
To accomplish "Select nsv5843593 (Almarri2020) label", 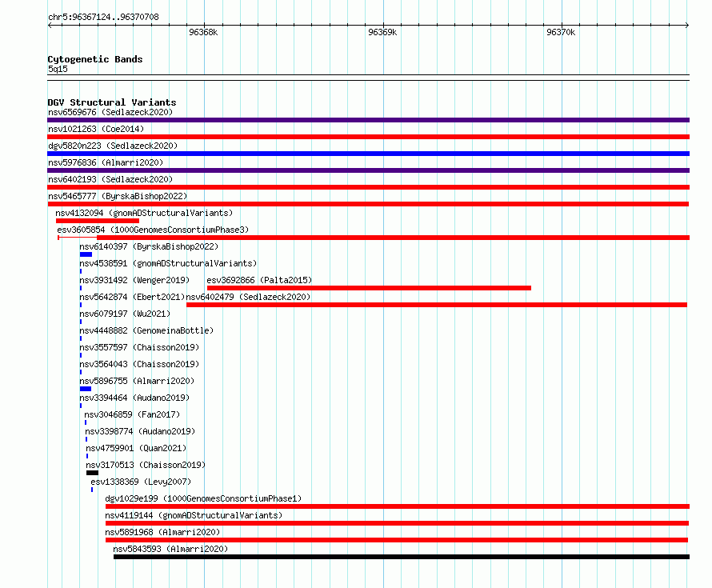I will tap(170, 549).
